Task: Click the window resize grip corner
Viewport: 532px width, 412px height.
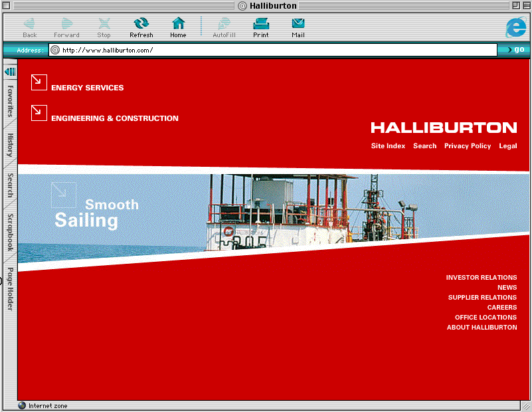Action: pyautogui.click(x=526, y=406)
